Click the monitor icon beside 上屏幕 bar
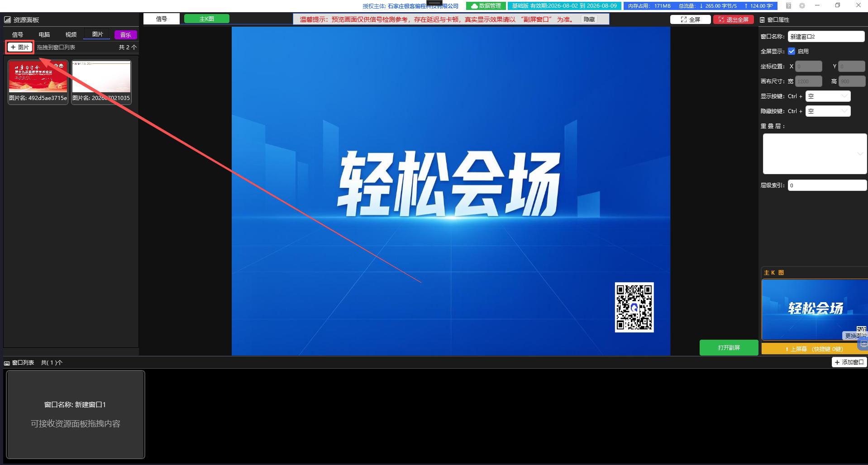 863,344
